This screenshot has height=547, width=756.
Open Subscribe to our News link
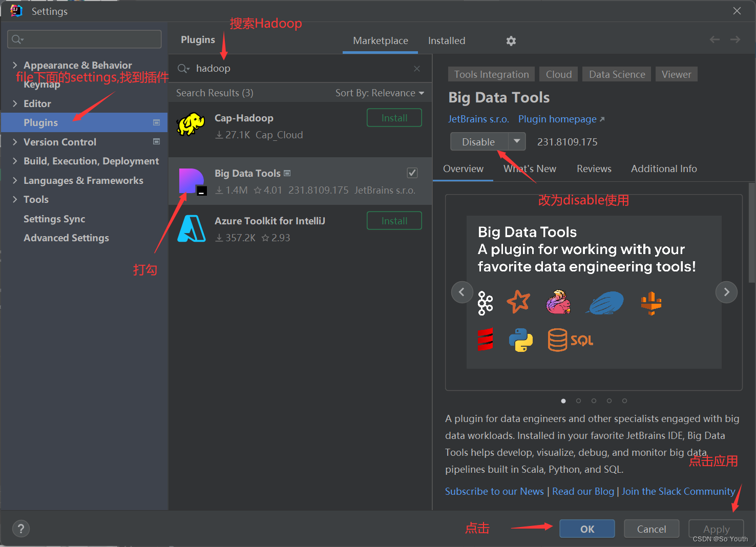[x=494, y=491]
